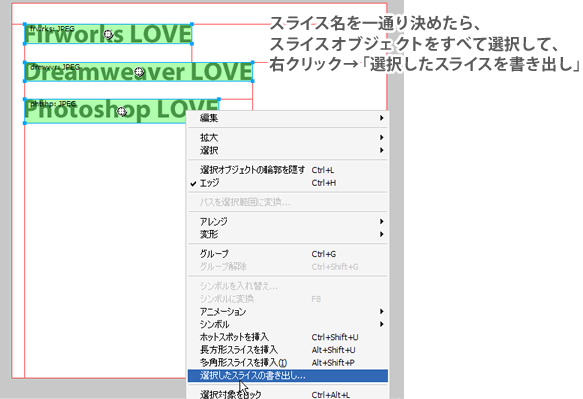The width and height of the screenshot is (583, 399).
Task: Click the Fireworks LOVE slice behavior handle
Action: click(108, 34)
